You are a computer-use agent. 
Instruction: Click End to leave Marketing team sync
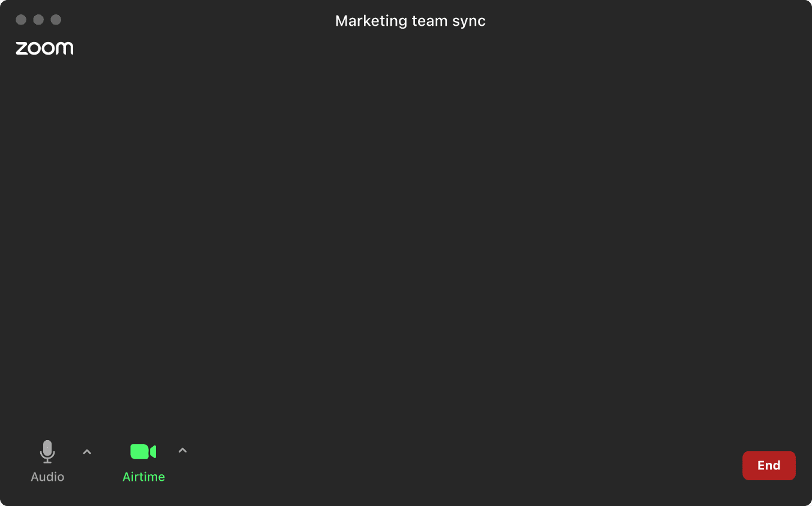tap(769, 465)
